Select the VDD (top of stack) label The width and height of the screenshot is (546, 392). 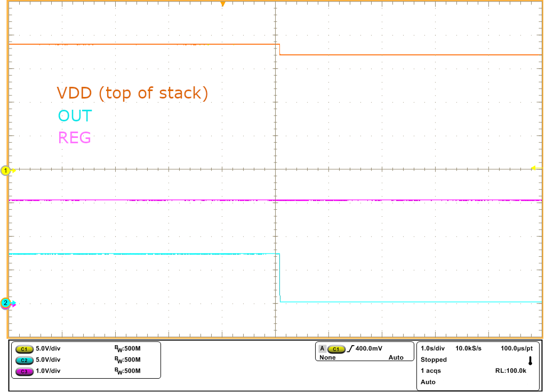click(x=132, y=93)
